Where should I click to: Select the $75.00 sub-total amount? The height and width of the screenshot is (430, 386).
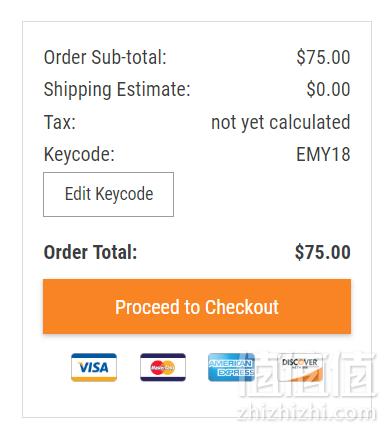click(323, 57)
